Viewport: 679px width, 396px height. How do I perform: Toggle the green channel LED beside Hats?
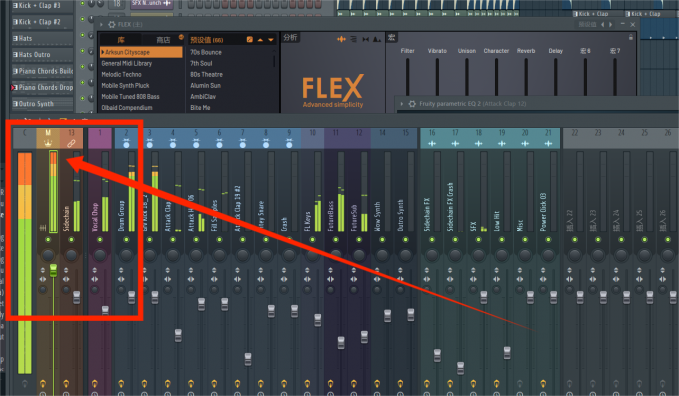[82, 35]
